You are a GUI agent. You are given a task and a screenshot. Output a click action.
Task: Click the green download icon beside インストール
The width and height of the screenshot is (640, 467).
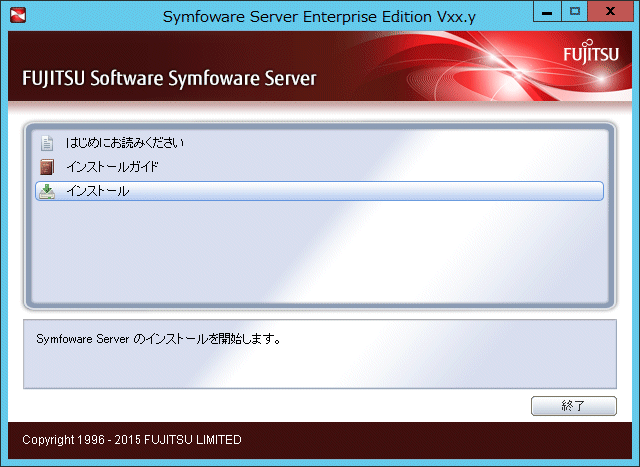point(47,191)
